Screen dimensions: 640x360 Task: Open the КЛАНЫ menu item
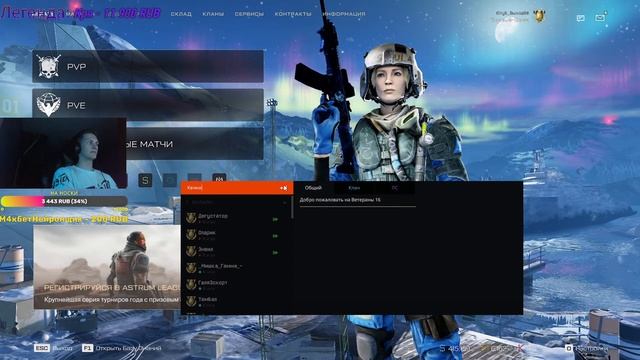[x=213, y=14]
